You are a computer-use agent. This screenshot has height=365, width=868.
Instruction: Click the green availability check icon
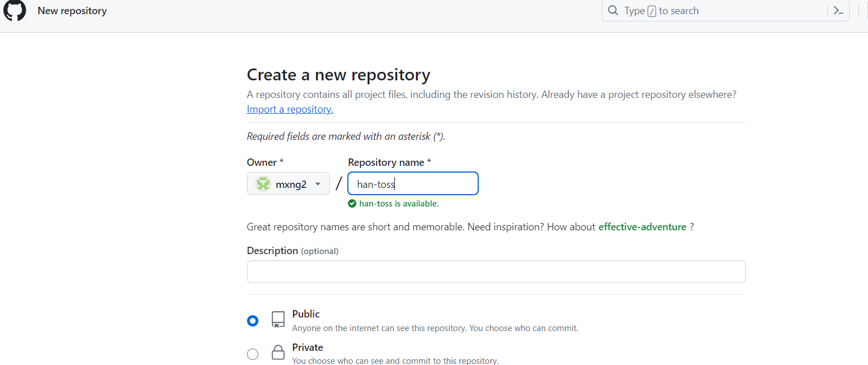(352, 204)
